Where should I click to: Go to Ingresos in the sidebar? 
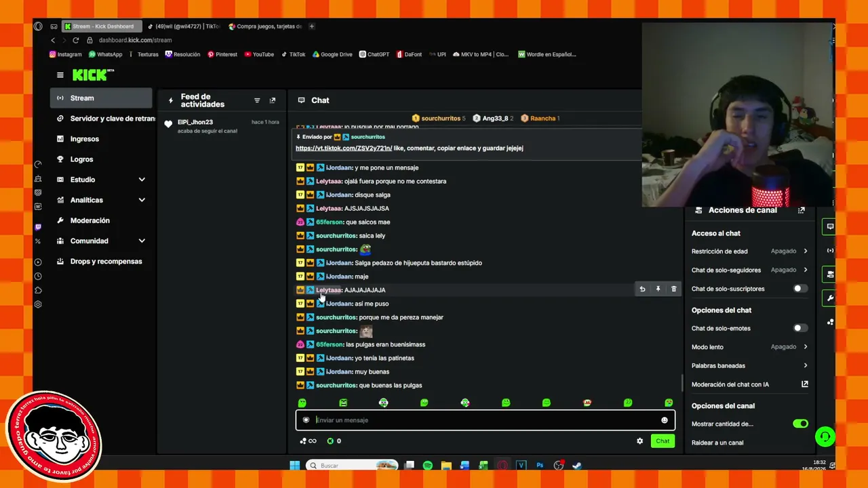click(x=101, y=139)
